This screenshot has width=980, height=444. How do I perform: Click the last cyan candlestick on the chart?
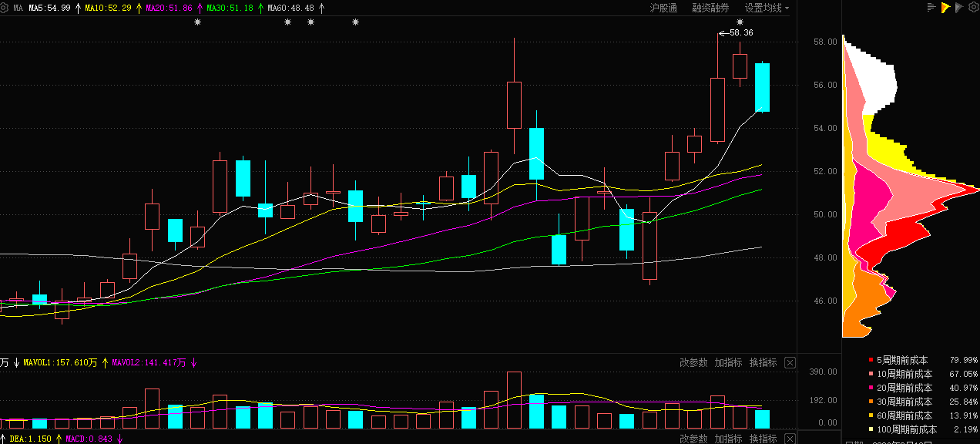point(762,87)
